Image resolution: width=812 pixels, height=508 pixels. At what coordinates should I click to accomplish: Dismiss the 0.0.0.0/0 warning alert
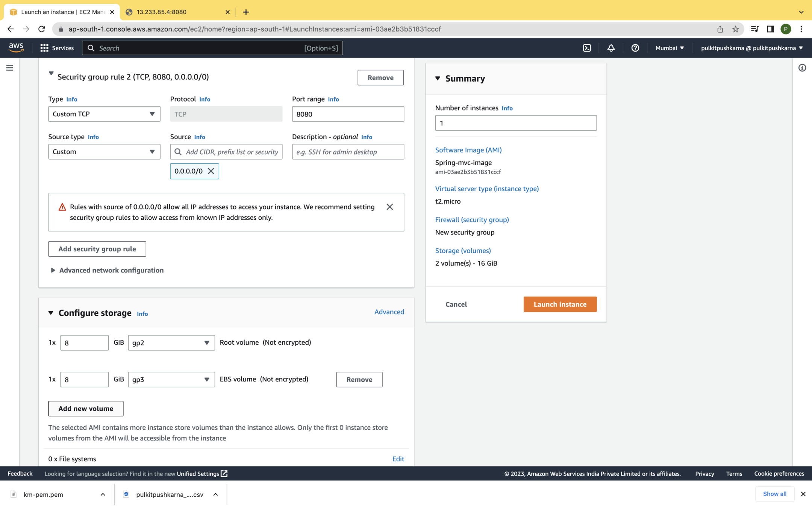tap(390, 207)
